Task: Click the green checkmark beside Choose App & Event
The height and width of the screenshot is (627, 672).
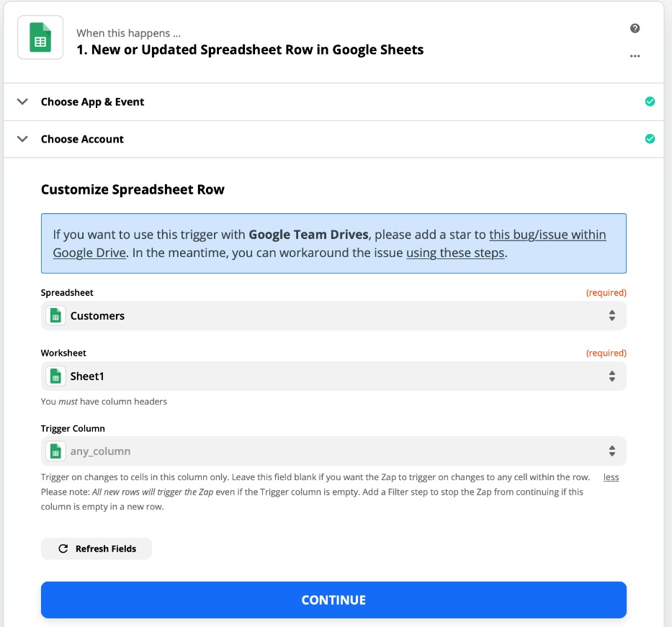Action: tap(650, 102)
